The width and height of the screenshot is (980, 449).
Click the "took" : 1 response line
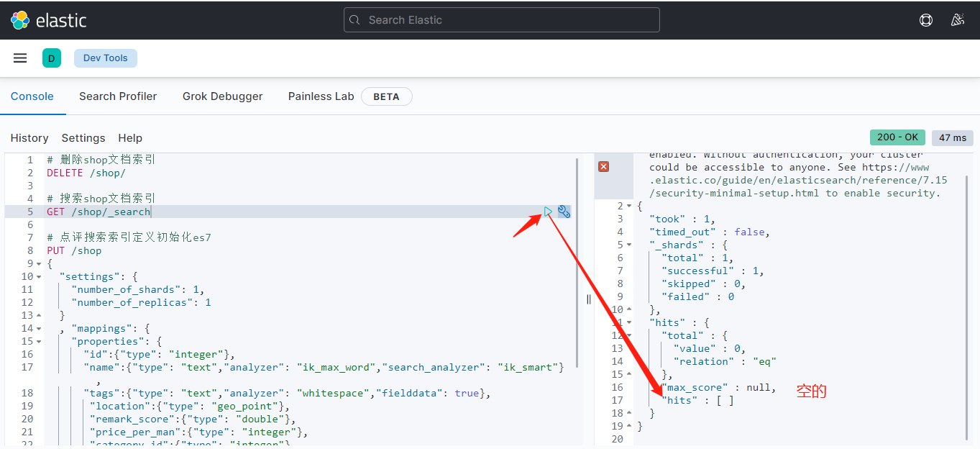[x=682, y=219]
